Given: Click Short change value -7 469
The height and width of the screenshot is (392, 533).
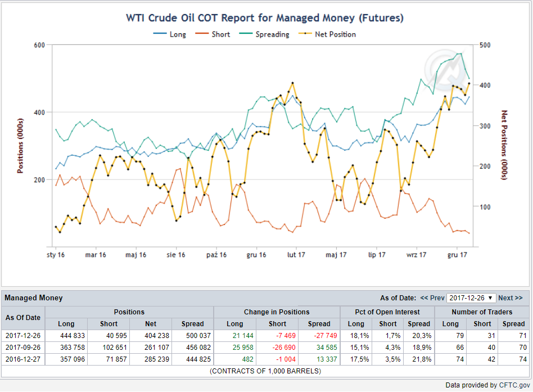Looking at the screenshot, I should pyautogui.click(x=286, y=336).
